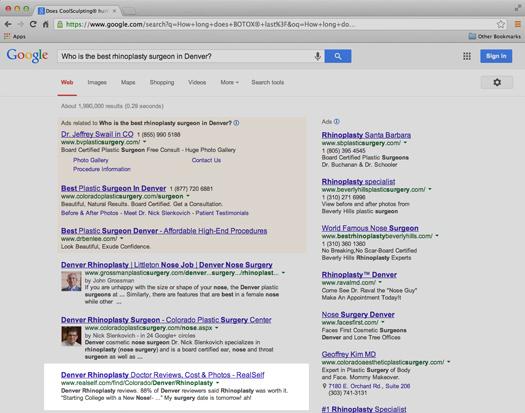525x413 pixels.
Task: Click John Grossman author thumbnail photo
Action: point(71,281)
